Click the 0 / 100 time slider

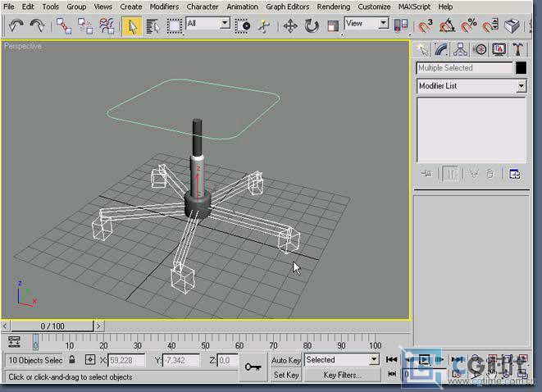[x=52, y=326]
